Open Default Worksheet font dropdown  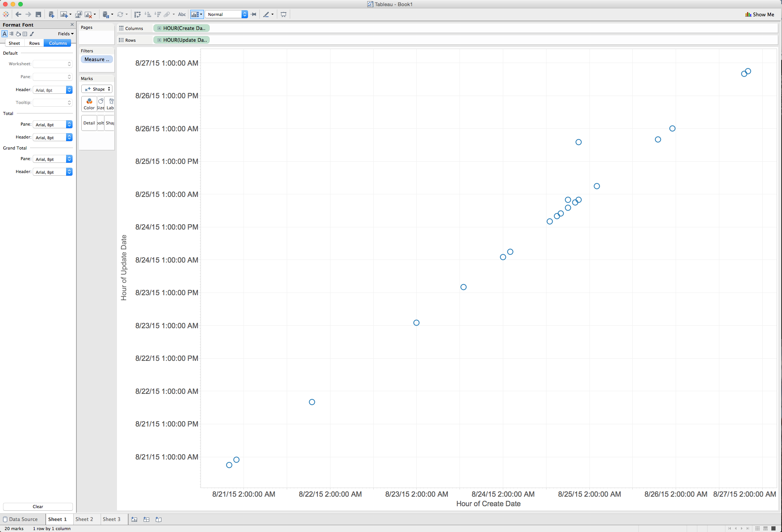(x=52, y=64)
